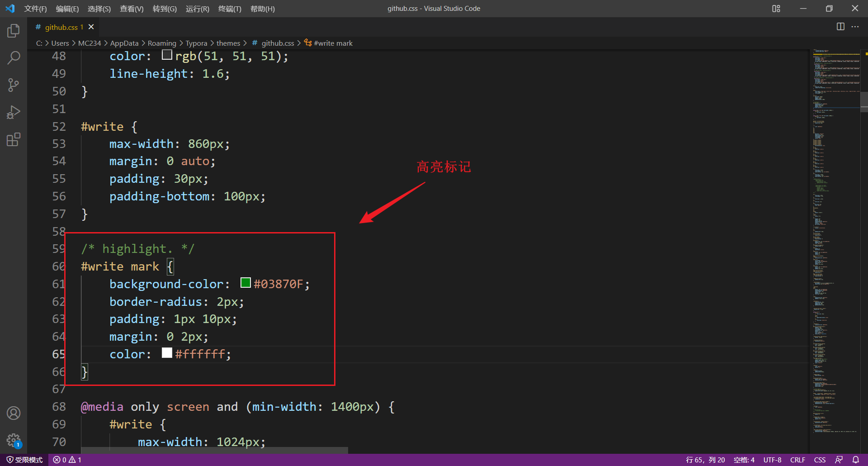
Task: Click line and column indicator 行 65, 列 20
Action: (705, 460)
